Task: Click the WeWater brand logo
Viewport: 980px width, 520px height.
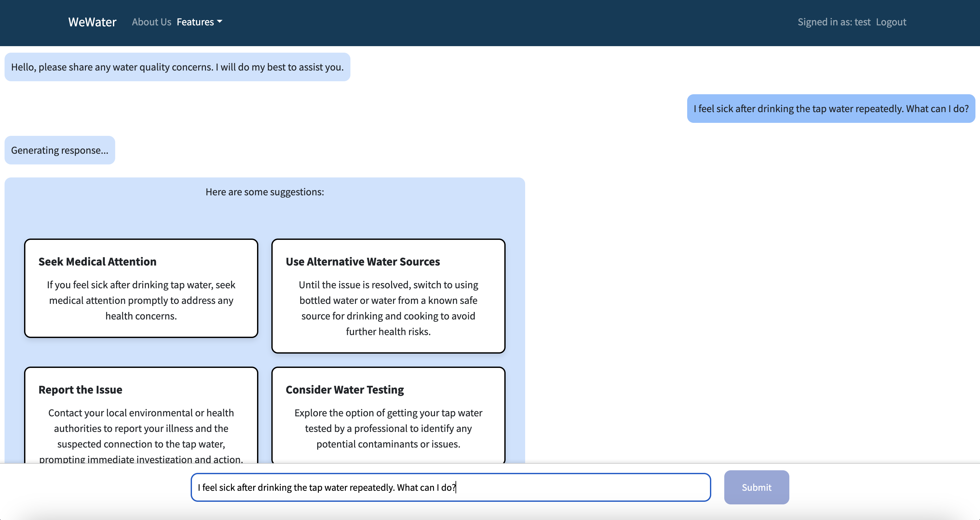Action: point(92,22)
